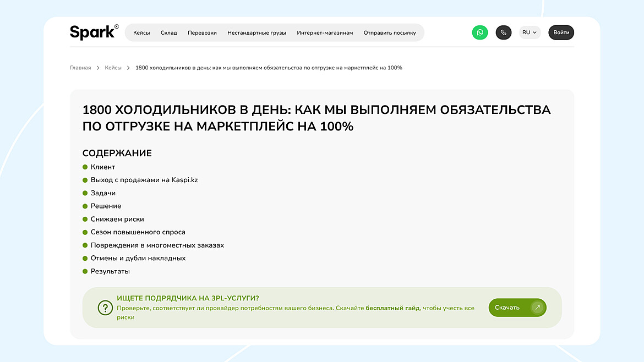This screenshot has width=644, height=362.
Task: Open the WhatsApp chat icon
Action: pos(480,32)
